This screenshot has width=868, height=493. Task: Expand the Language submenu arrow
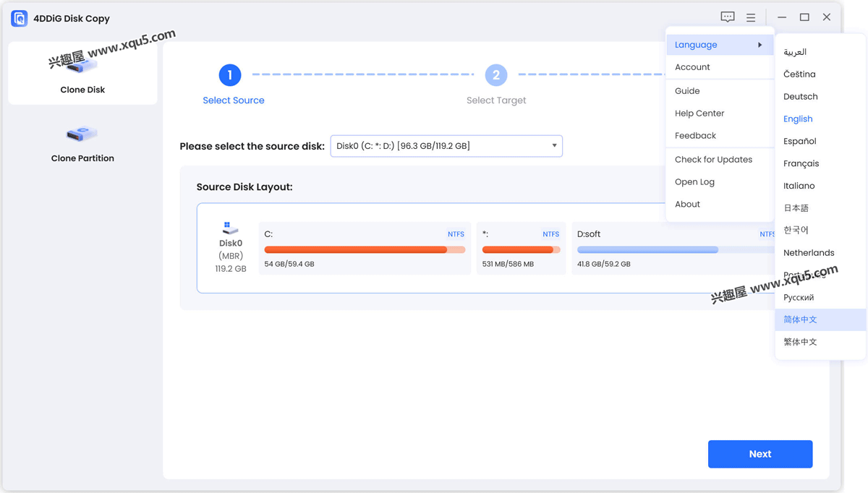[x=759, y=45]
